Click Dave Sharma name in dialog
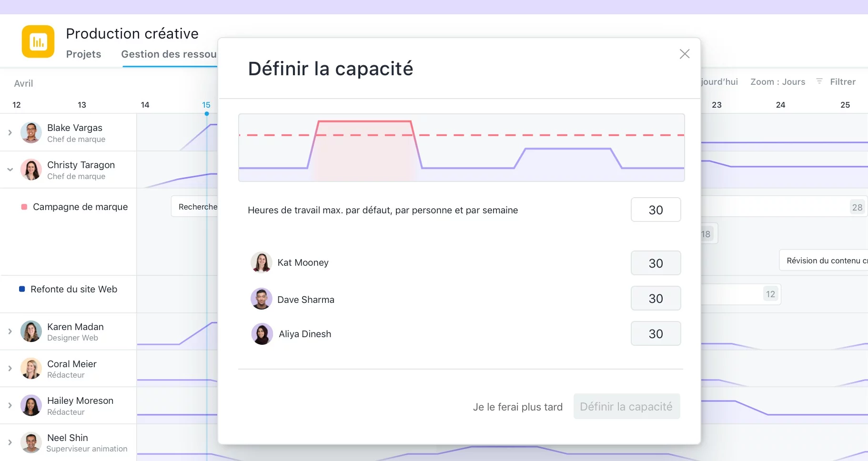This screenshot has height=461, width=868. [x=306, y=300]
